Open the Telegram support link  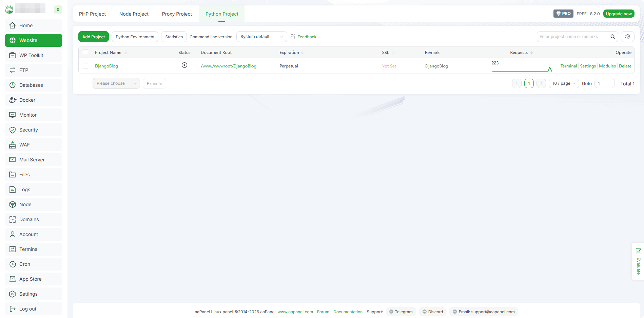click(x=401, y=312)
